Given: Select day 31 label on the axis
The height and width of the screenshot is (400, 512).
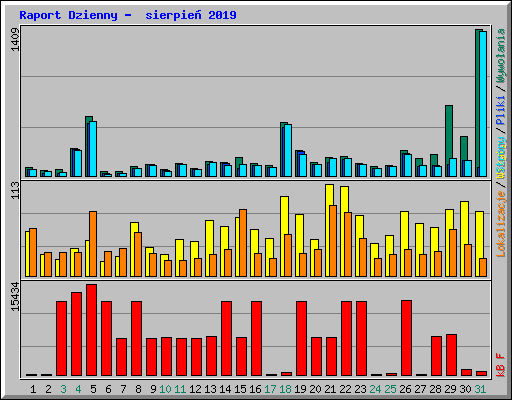Looking at the screenshot, I should (x=480, y=389).
